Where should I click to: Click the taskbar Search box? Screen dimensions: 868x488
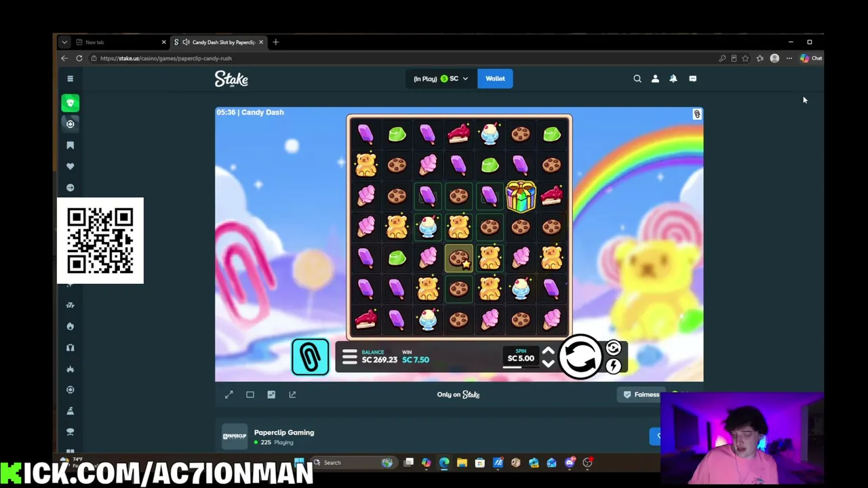coord(354,463)
